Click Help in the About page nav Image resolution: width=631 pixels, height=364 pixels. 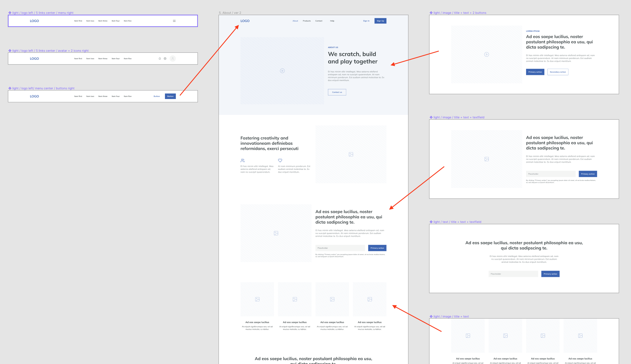332,21
